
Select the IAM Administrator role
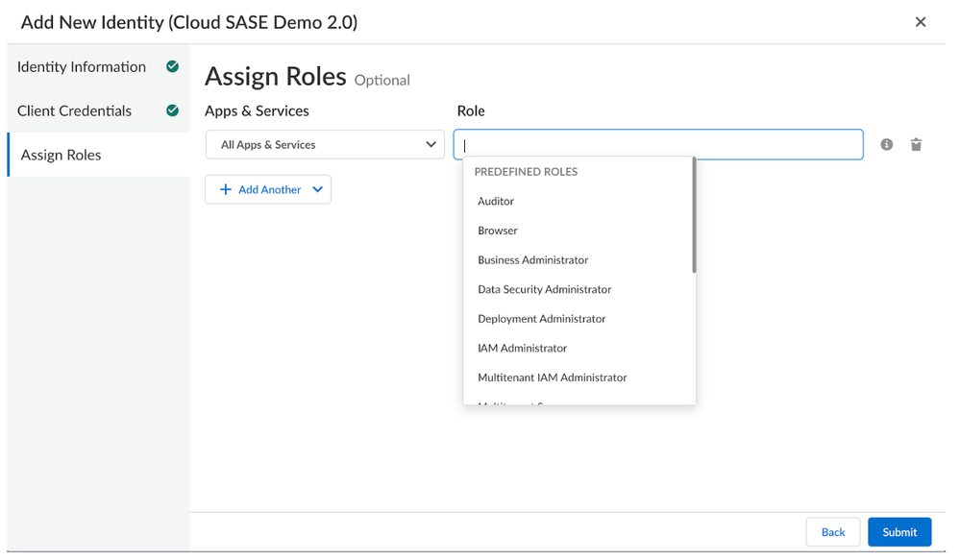coord(522,348)
